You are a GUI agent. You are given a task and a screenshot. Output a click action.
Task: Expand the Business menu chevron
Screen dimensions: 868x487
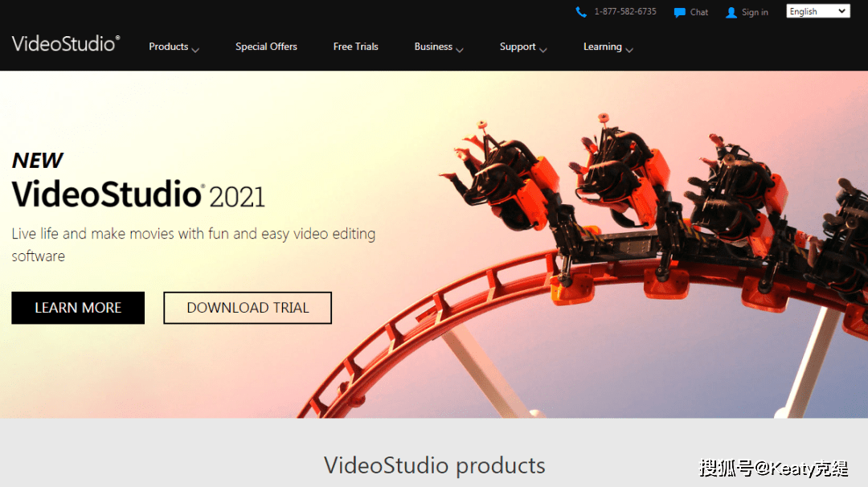pos(460,49)
